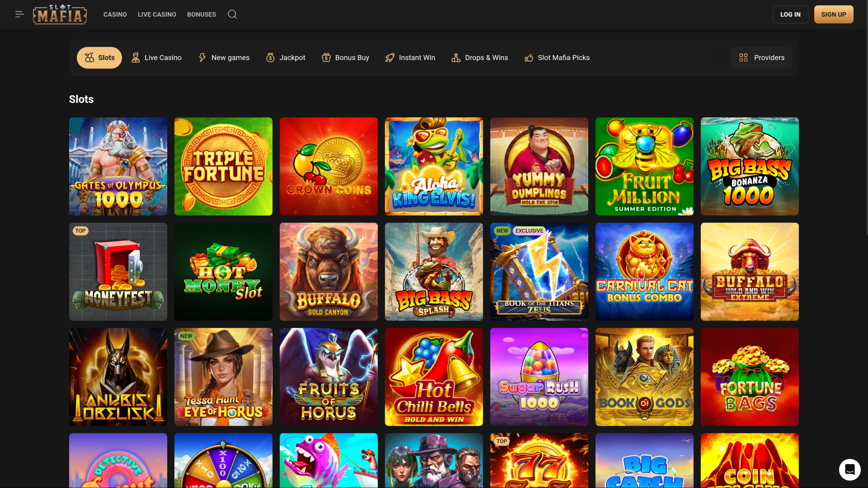Open the live chat bubble icon

pyautogui.click(x=850, y=469)
